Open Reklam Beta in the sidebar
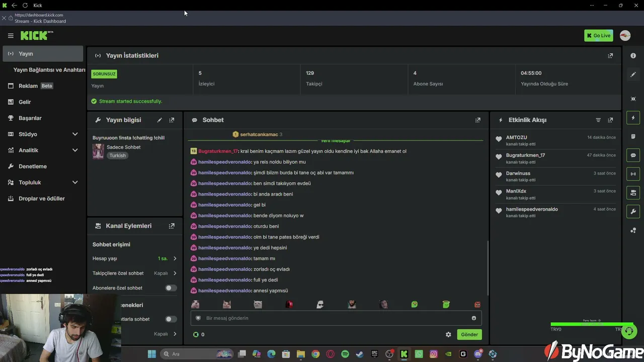 [x=43, y=86]
